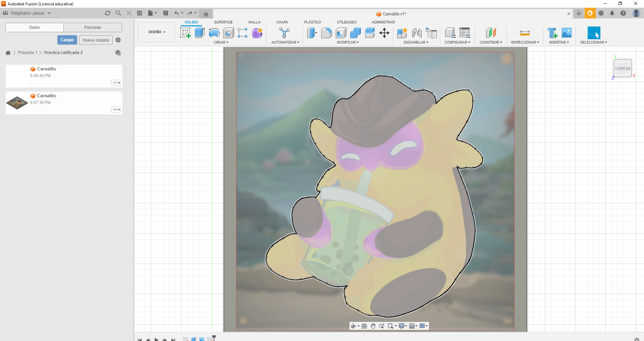Open the DISEÑO workspace dropdown
644x341 pixels.
tap(157, 32)
